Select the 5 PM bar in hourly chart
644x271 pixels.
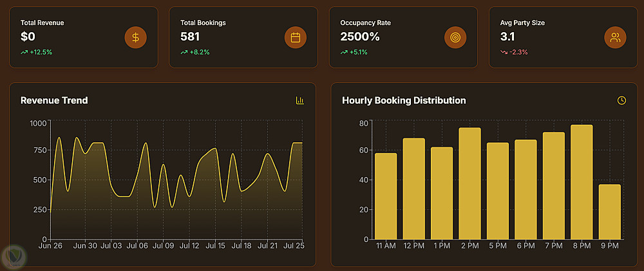tap(497, 191)
